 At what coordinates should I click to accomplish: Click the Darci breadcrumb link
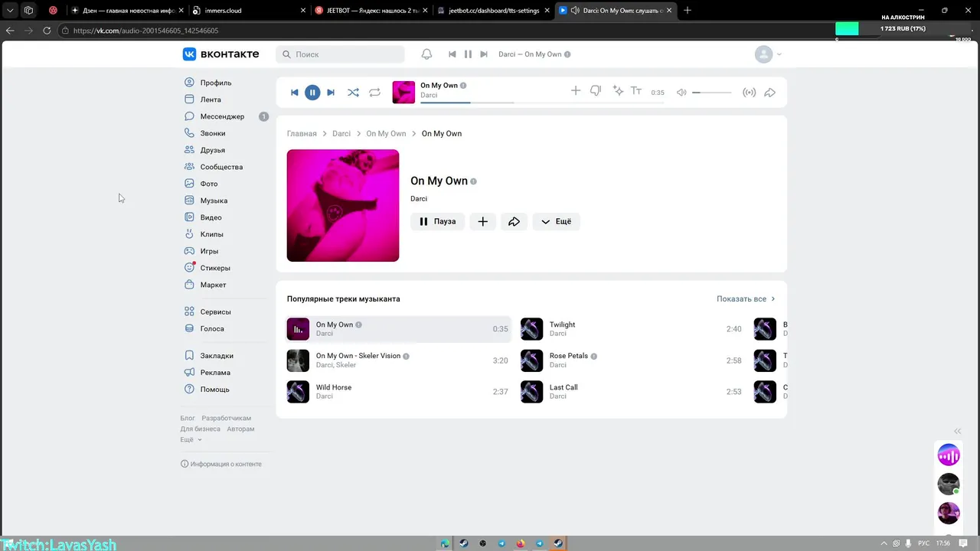tap(341, 133)
